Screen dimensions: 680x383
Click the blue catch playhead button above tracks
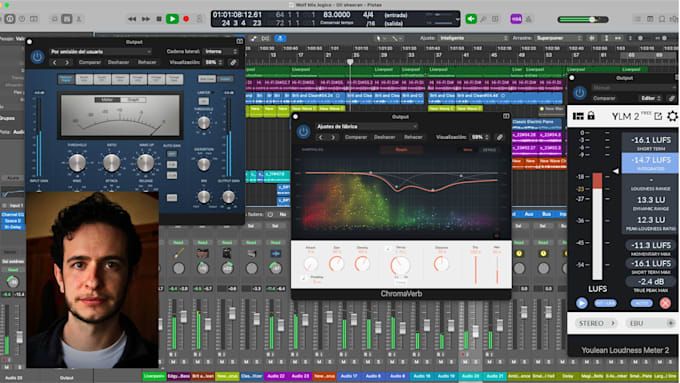[x=280, y=38]
